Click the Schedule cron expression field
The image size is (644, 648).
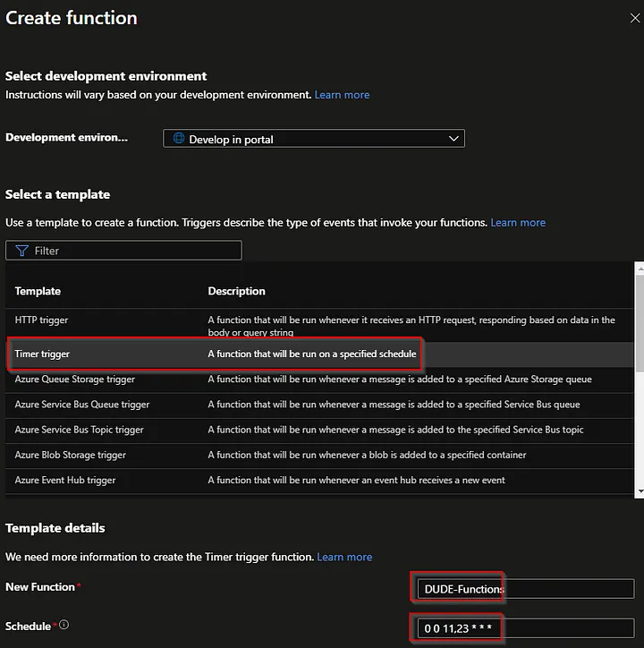click(x=523, y=628)
